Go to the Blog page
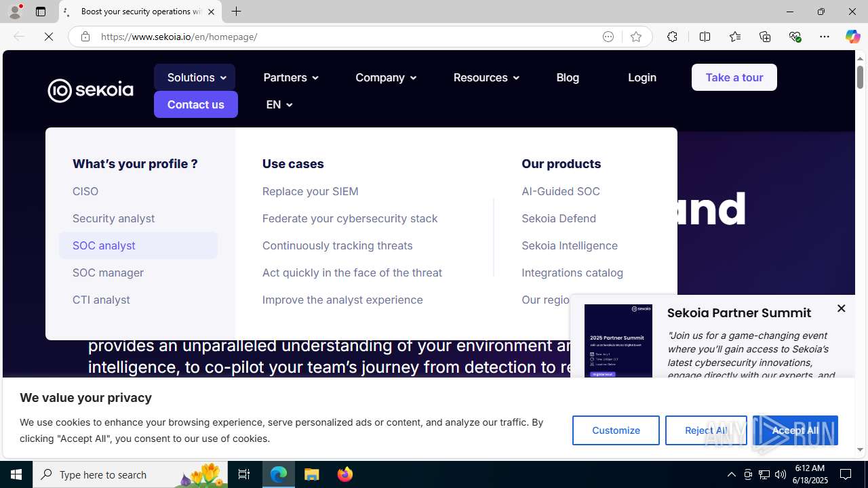 (x=568, y=77)
